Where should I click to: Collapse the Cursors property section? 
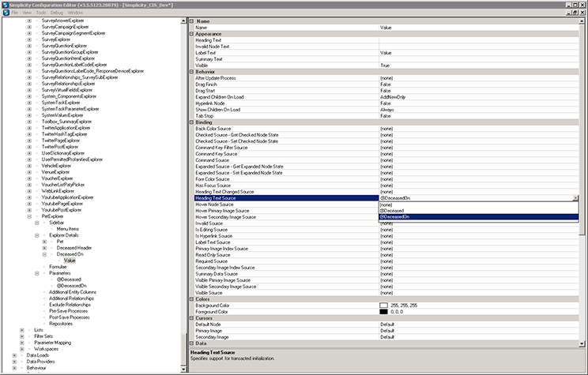[191, 318]
